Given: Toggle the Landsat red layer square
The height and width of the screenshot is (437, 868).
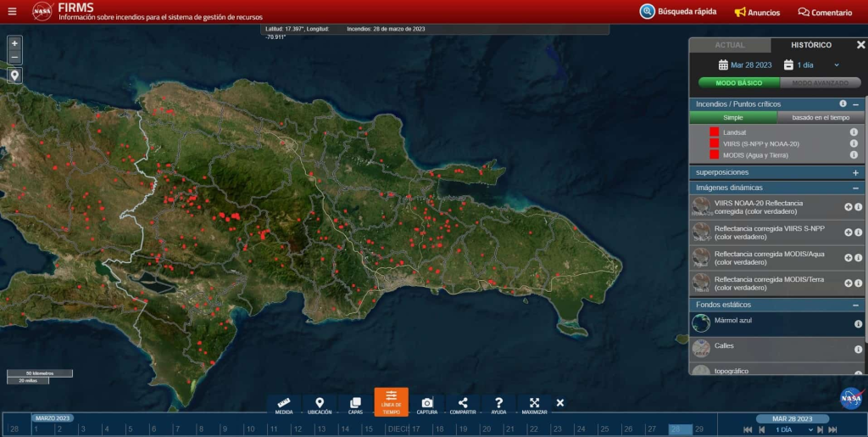Looking at the screenshot, I should point(714,132).
